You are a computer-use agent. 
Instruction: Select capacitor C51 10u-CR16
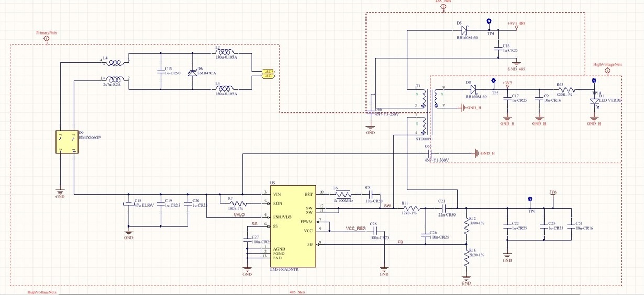[570, 226]
